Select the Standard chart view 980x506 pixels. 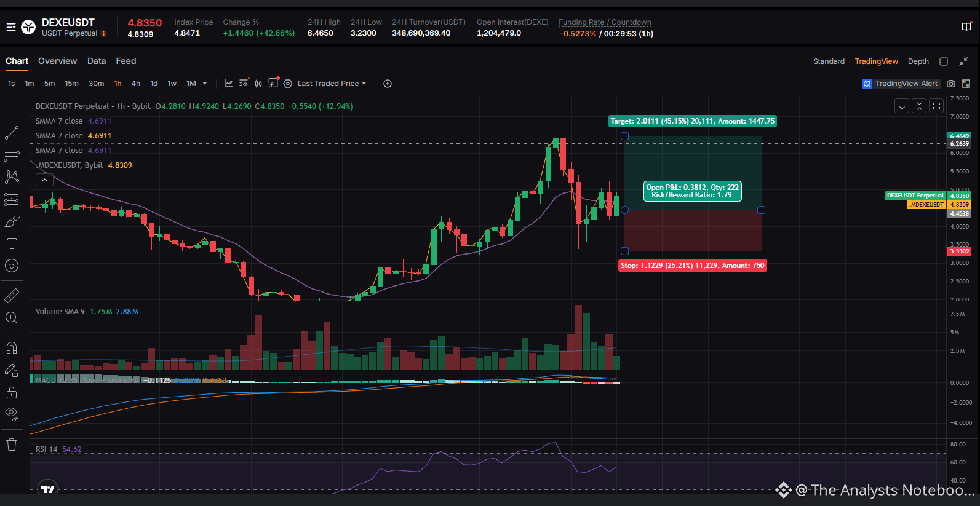(x=829, y=61)
